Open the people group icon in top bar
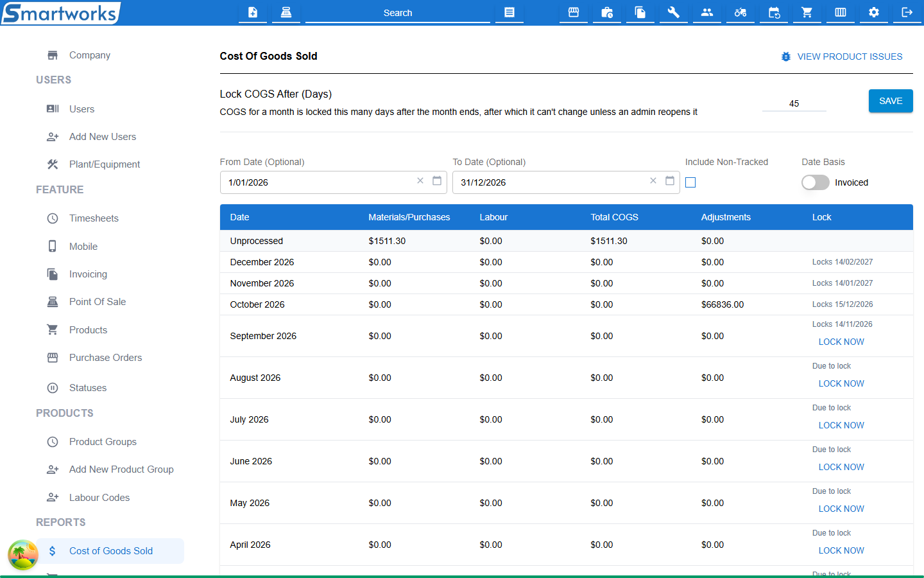Viewport: 924px width, 578px height. tap(707, 12)
